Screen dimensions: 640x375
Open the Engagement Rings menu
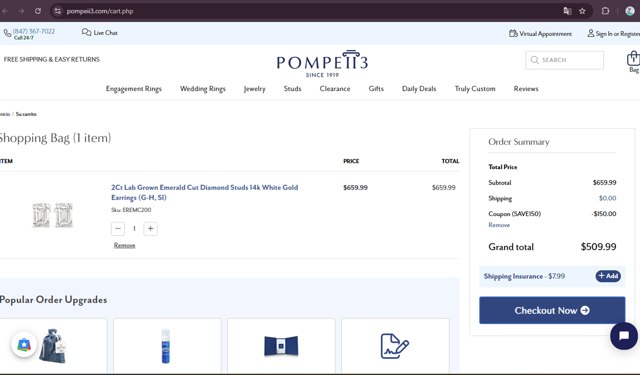133,89
